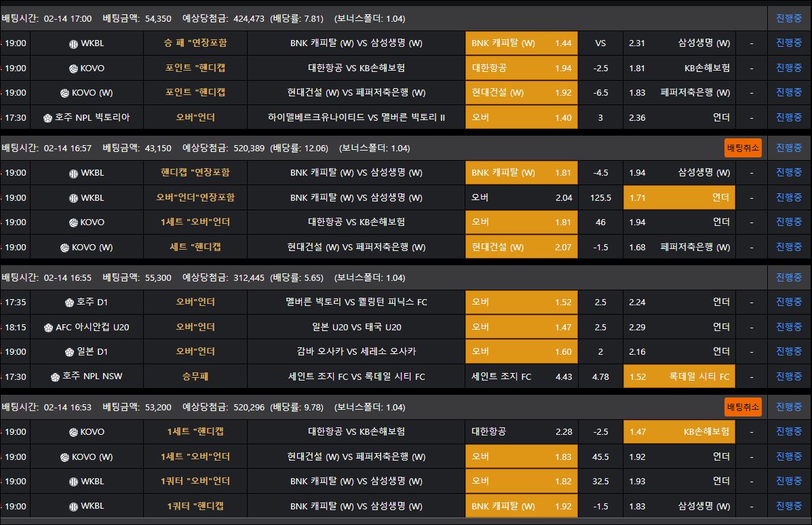Screen dimensions: 812x525
Task: Click the volleyball icon beside KOVO 포인트 핸디캡 대한항공 row
Action: pyautogui.click(x=74, y=69)
